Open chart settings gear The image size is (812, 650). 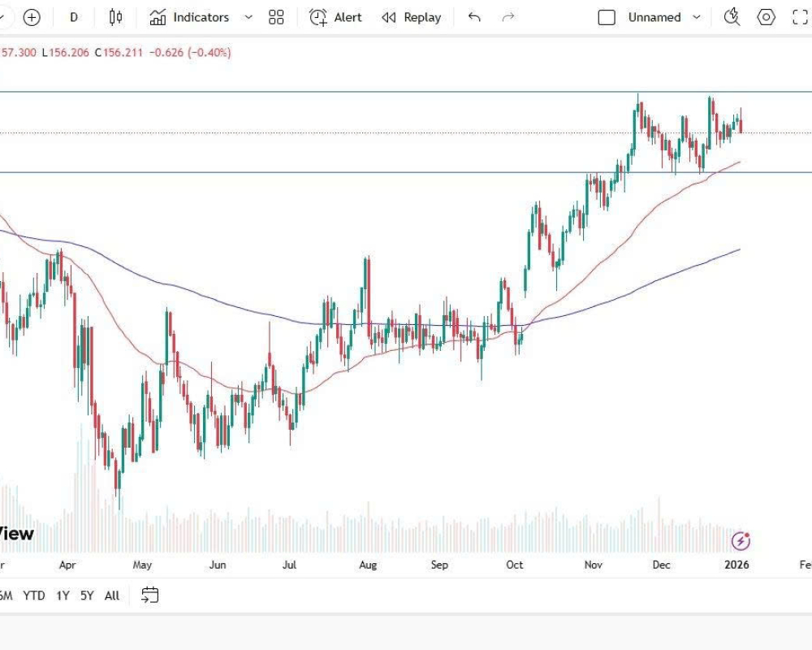[764, 16]
